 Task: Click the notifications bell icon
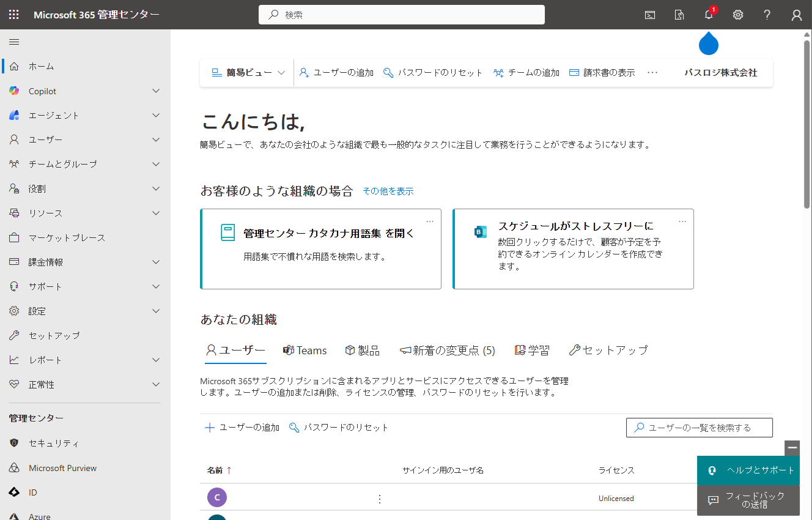click(x=709, y=15)
